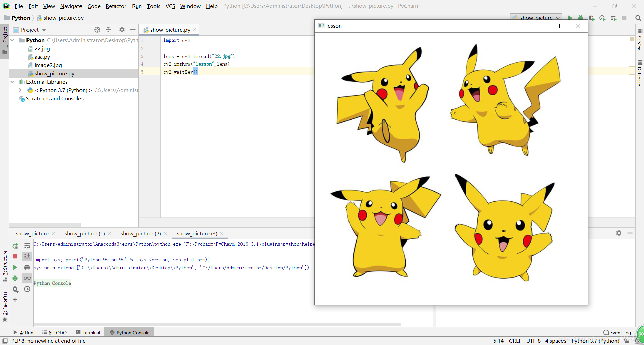The image size is (644, 345).
Task: Click the Python breadcrumb in the navigation bar
Action: [x=21, y=18]
